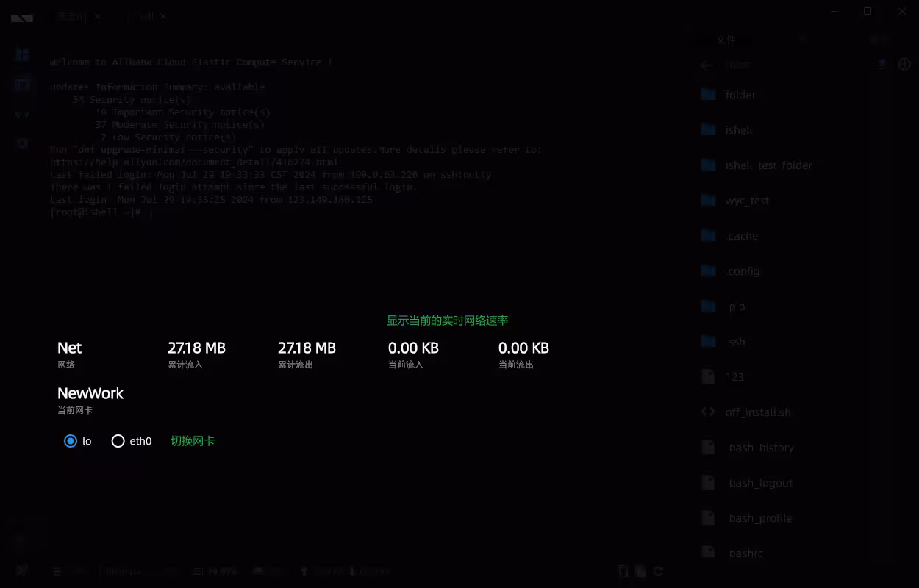Click the 累计流出 27.18 MB value
The height and width of the screenshot is (588, 919).
[x=307, y=348]
